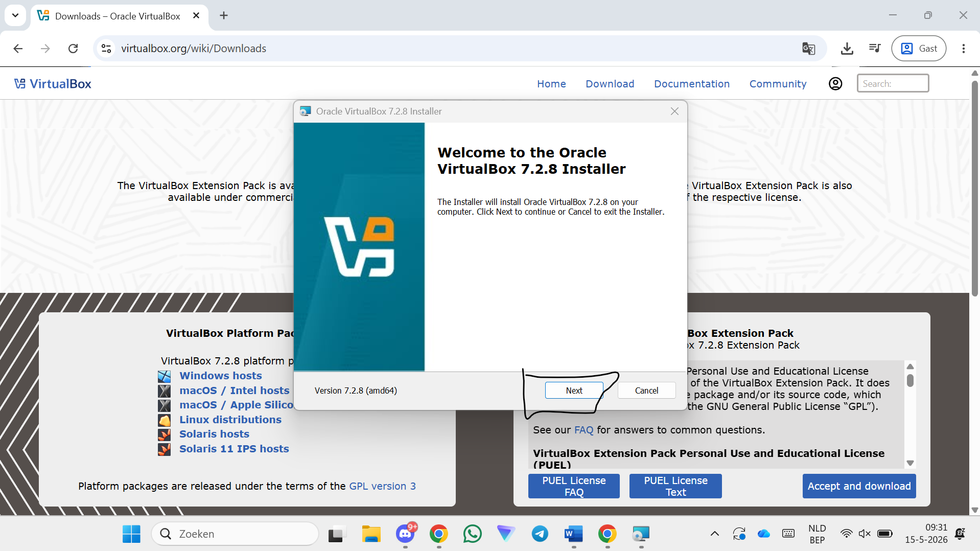Open the GPL version 3 link
This screenshot has height=551, width=980.
click(382, 486)
